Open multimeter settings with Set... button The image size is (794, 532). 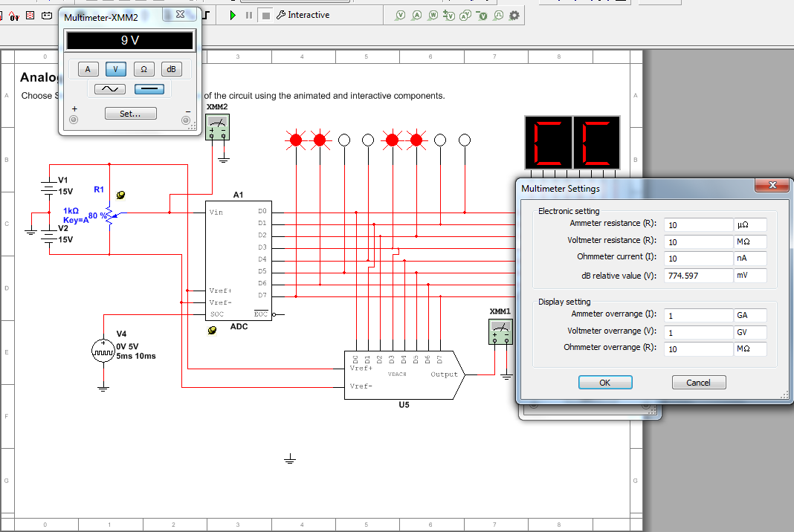point(130,114)
